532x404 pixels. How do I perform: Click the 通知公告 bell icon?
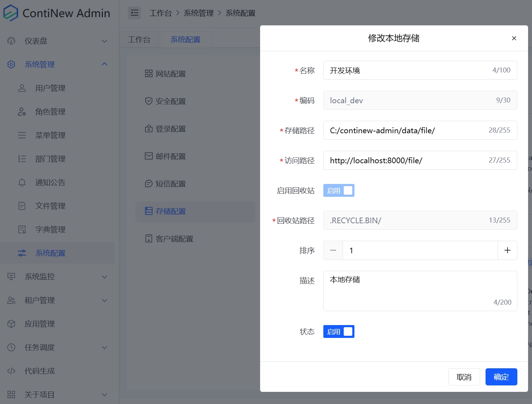pyautogui.click(x=22, y=183)
